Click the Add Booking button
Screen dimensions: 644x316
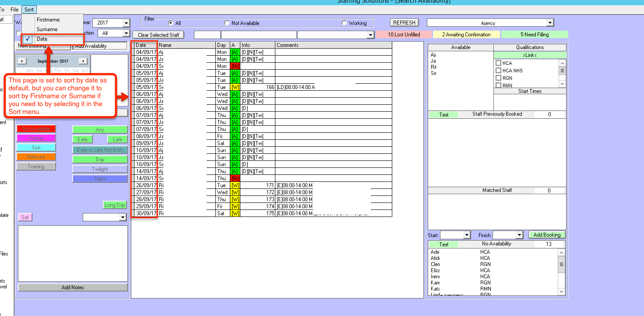547,235
